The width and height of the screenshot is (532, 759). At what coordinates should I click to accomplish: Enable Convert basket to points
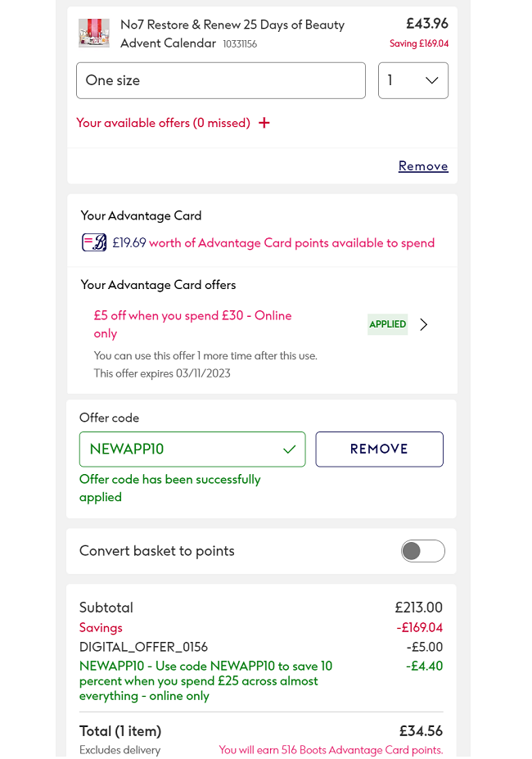click(422, 551)
